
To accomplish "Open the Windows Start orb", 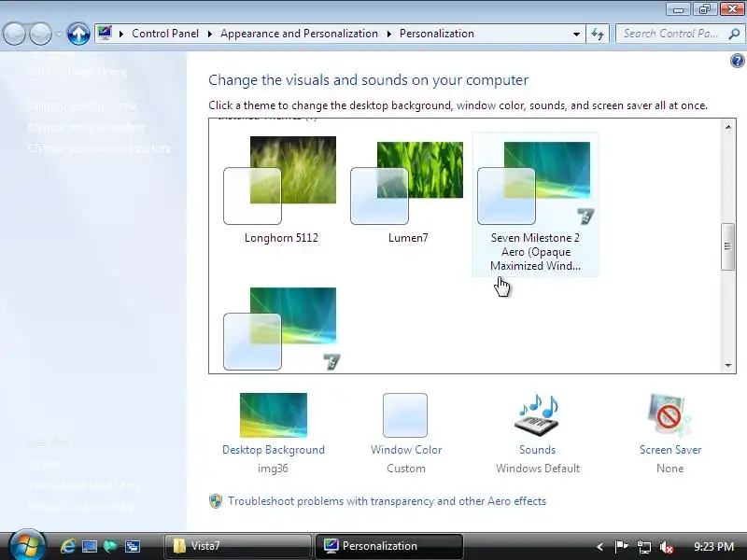I will [x=27, y=545].
